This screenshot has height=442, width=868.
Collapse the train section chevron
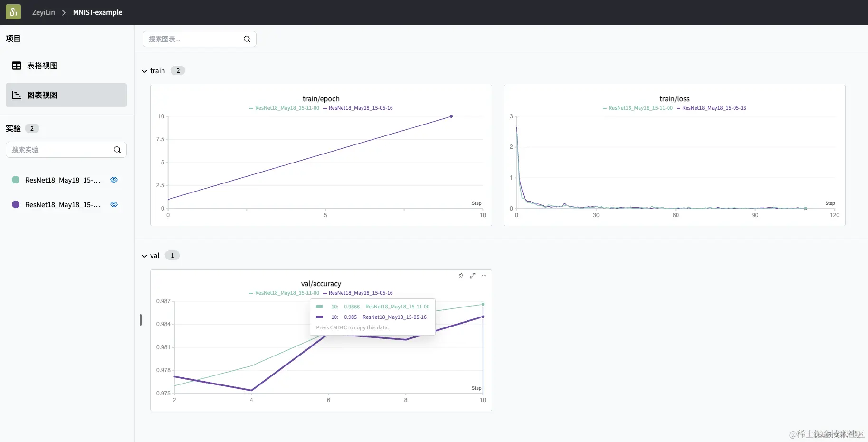pos(144,71)
